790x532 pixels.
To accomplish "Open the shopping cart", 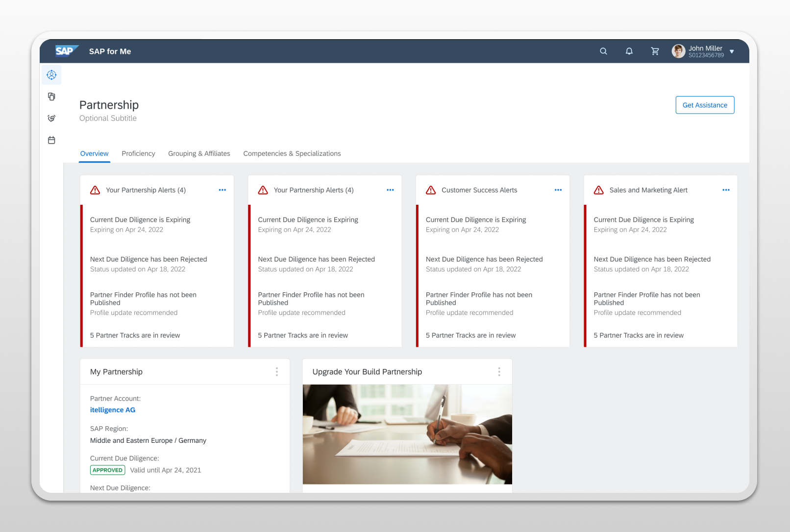I will [x=655, y=51].
